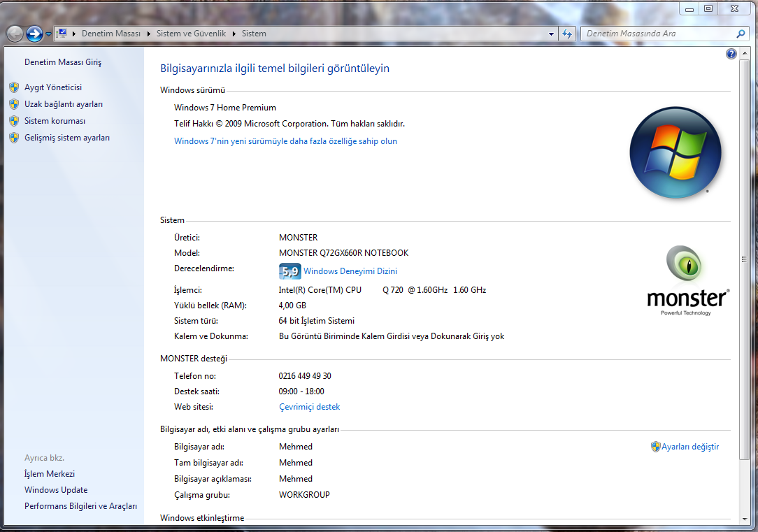Viewport: 758px width, 532px height.
Task: Open Windows Deneyimi Dizini link
Action: pos(350,271)
